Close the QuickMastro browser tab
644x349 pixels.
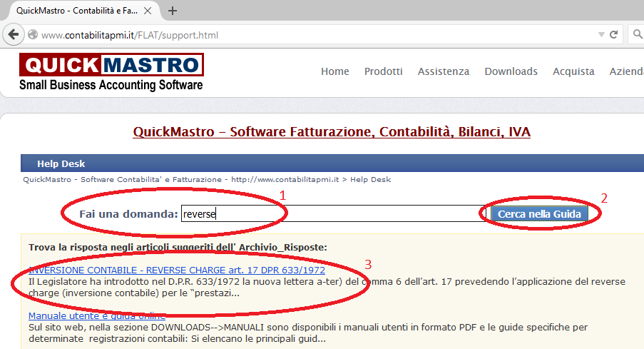148,11
